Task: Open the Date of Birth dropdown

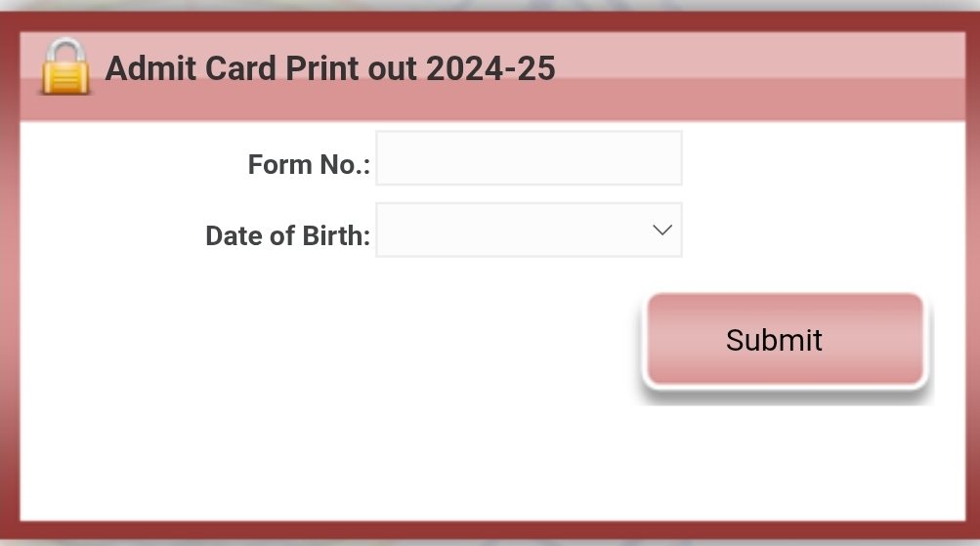Action: click(529, 231)
